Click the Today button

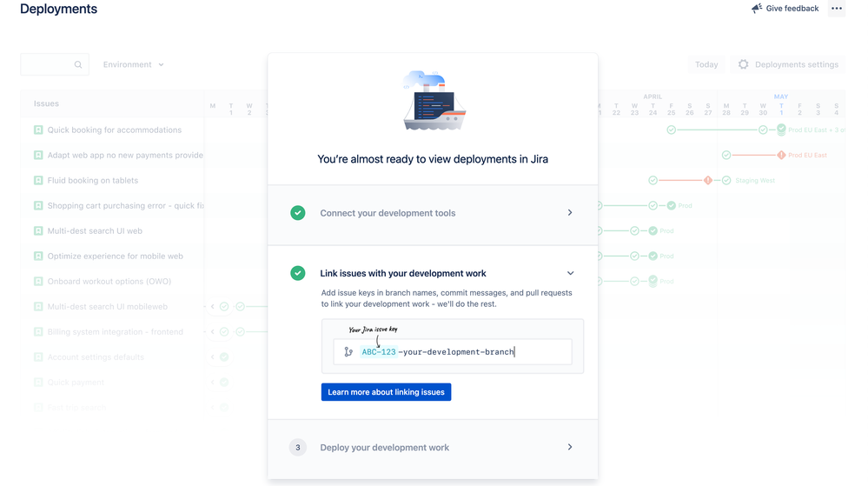706,65
